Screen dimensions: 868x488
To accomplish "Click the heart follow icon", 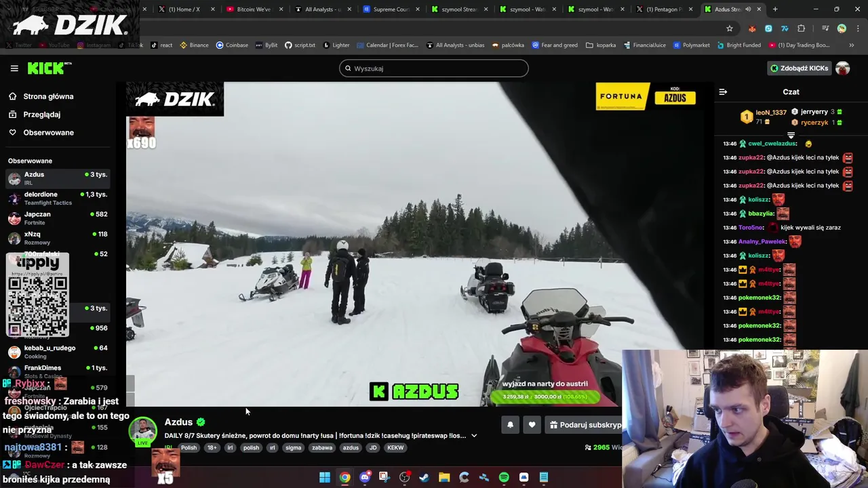I will pyautogui.click(x=532, y=425).
